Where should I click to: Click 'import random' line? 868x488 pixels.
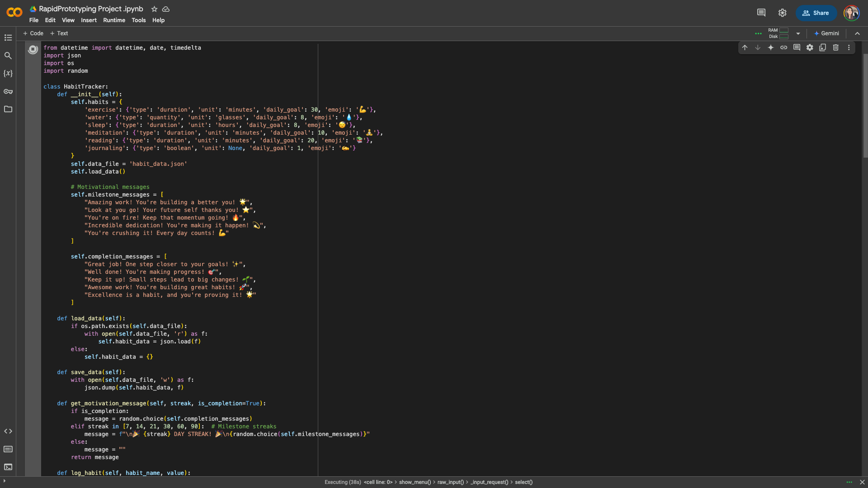(x=66, y=71)
